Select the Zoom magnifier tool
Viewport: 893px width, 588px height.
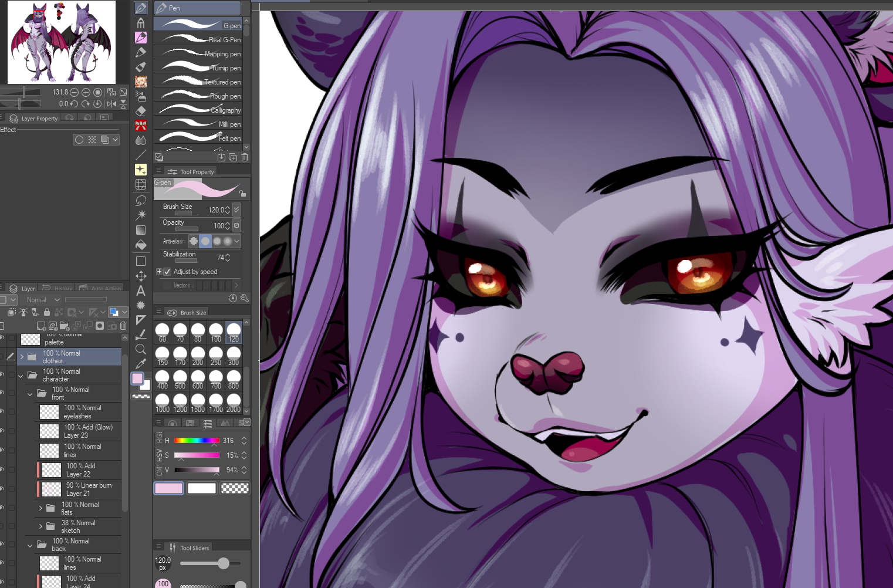click(141, 349)
